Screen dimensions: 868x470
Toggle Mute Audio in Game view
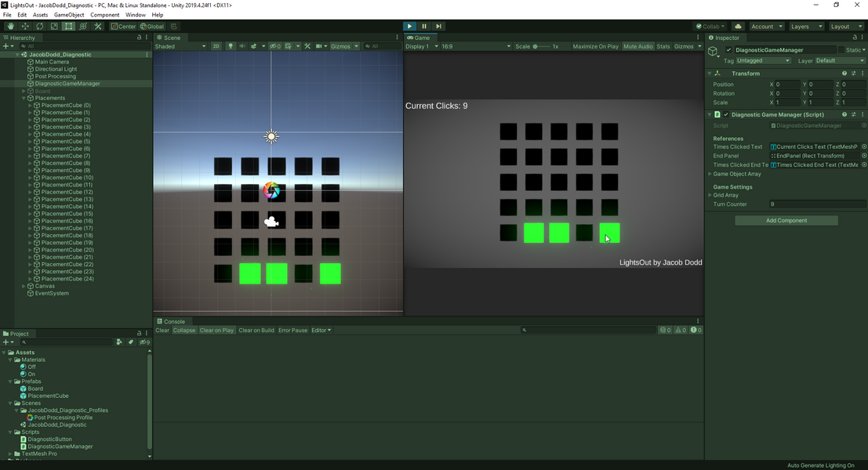tap(637, 46)
